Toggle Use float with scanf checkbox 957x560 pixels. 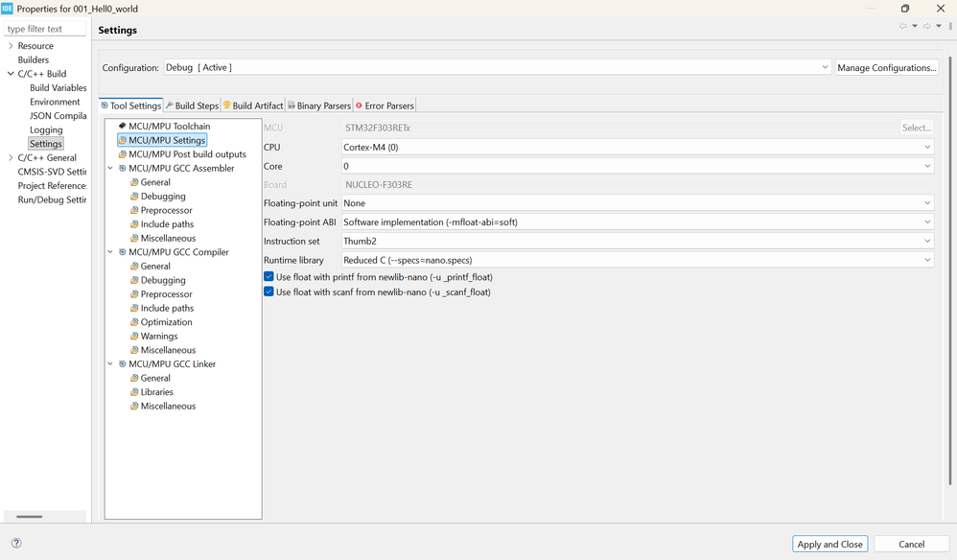pos(268,292)
